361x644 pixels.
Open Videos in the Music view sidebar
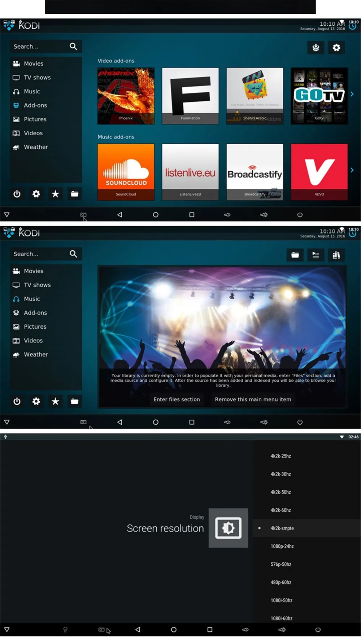(x=46, y=341)
